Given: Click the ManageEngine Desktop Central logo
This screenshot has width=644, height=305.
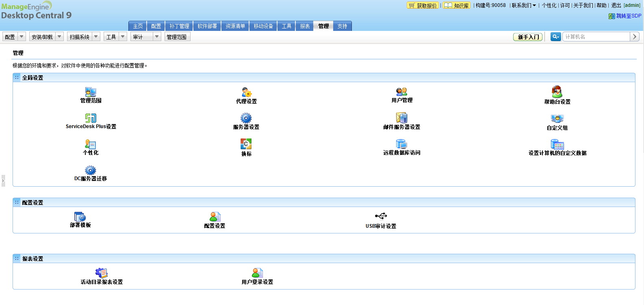Looking at the screenshot, I should pos(36,11).
